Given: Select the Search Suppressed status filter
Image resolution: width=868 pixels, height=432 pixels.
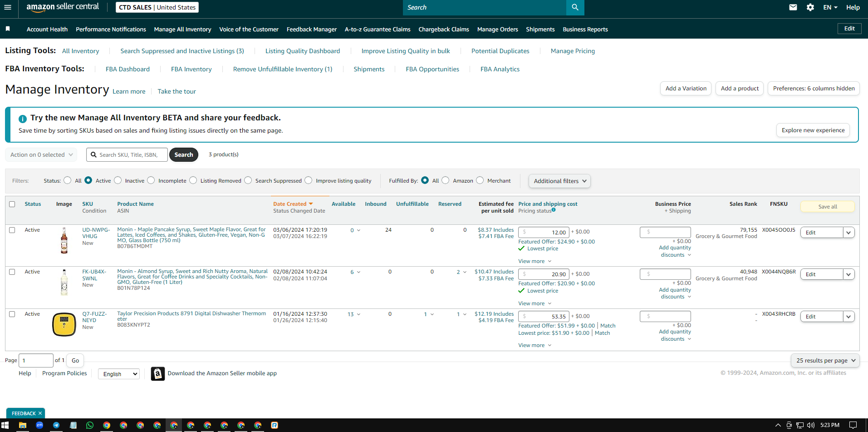Looking at the screenshot, I should [x=248, y=180].
